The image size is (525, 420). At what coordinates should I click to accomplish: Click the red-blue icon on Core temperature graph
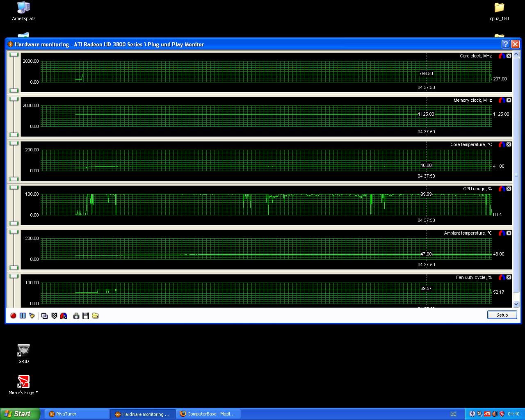502,144
